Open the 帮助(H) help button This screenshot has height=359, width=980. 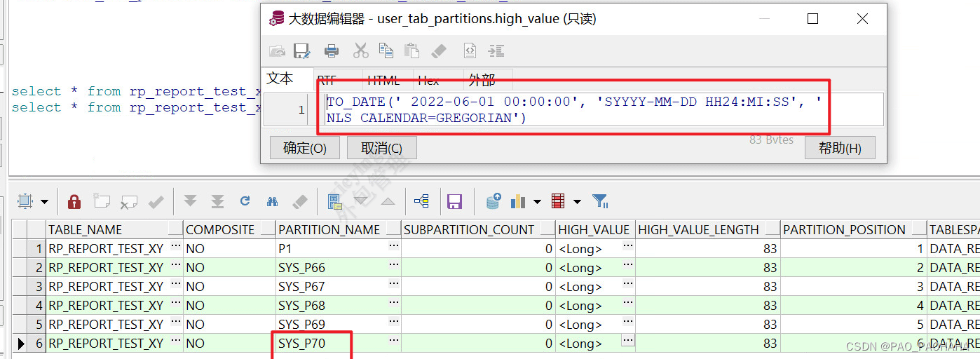click(839, 148)
